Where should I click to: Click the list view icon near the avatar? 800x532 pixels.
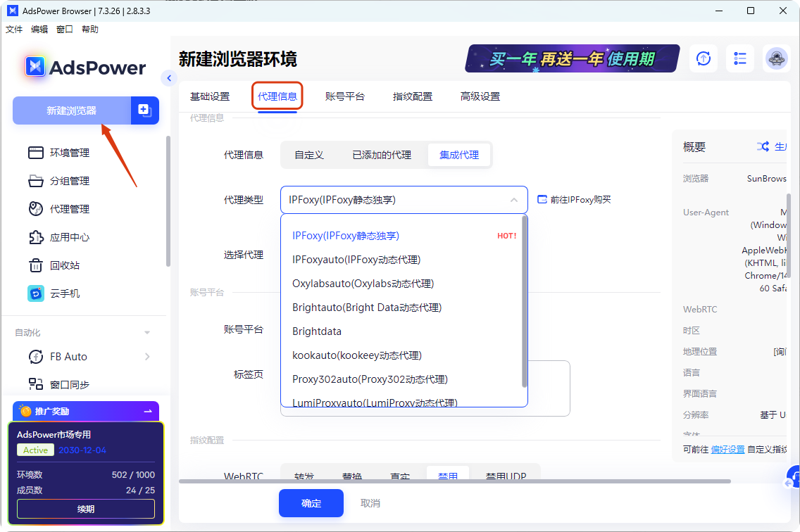tap(740, 58)
